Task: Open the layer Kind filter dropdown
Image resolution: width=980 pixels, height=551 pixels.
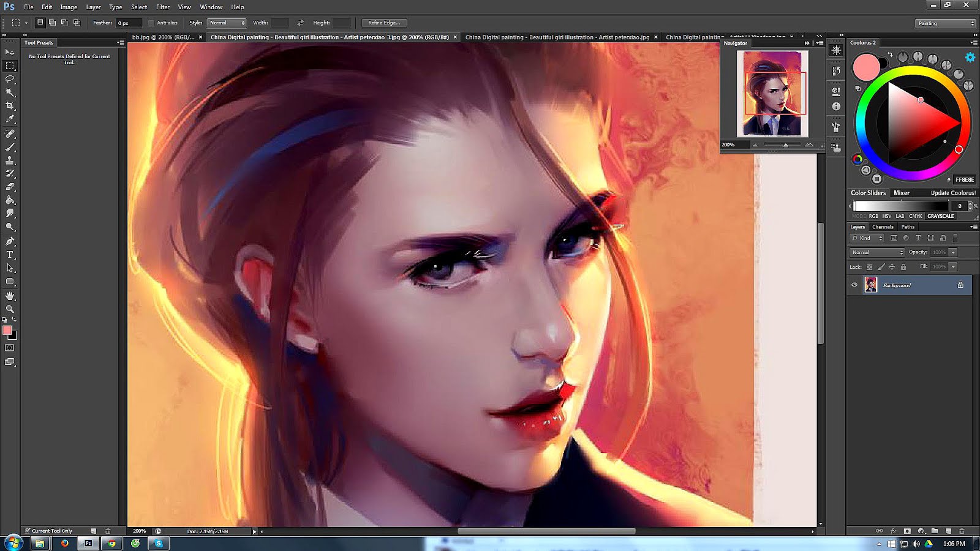Action: click(867, 238)
